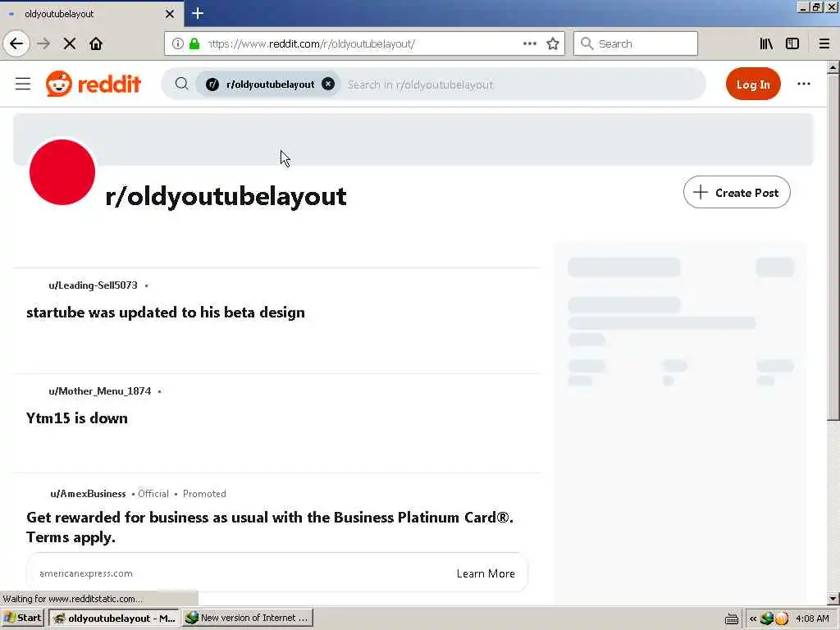Click the orange shield icon in system tray
The image size is (840, 630).
782,619
